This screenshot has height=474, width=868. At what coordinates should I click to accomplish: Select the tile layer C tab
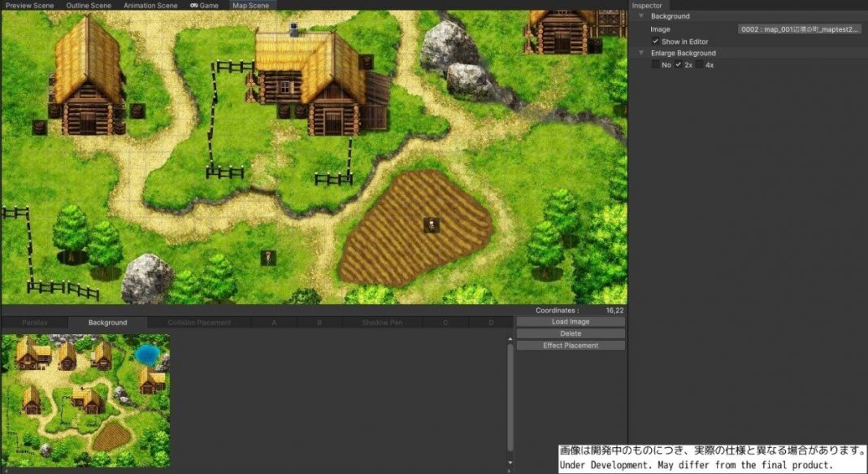[445, 322]
